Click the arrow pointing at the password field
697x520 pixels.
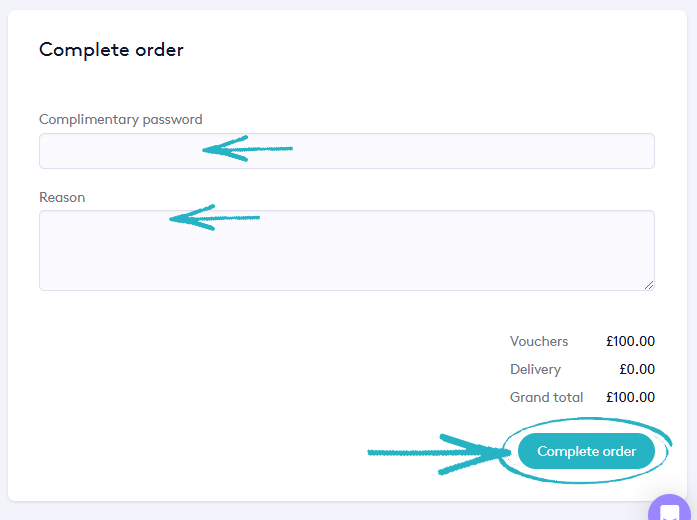tap(248, 150)
